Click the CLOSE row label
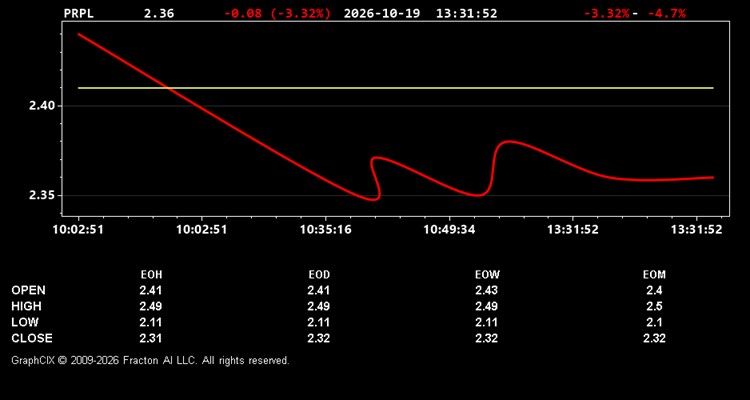The width and height of the screenshot is (750, 400). pyautogui.click(x=32, y=338)
